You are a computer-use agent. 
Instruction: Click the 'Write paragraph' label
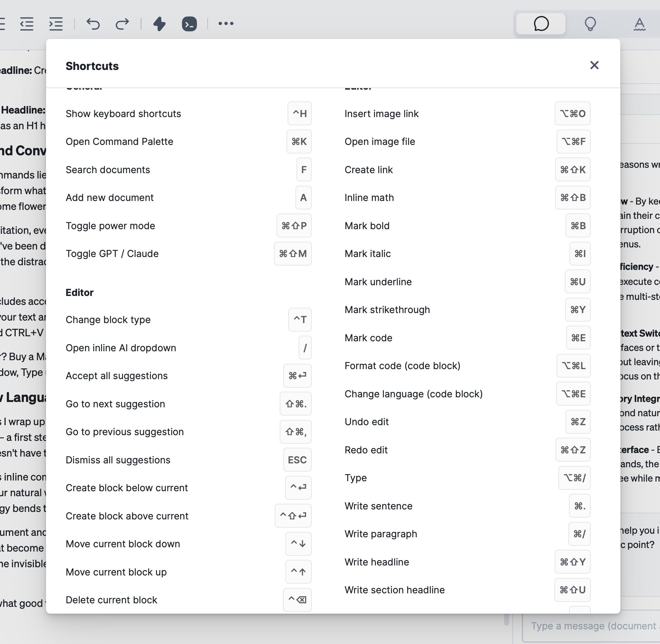click(381, 534)
